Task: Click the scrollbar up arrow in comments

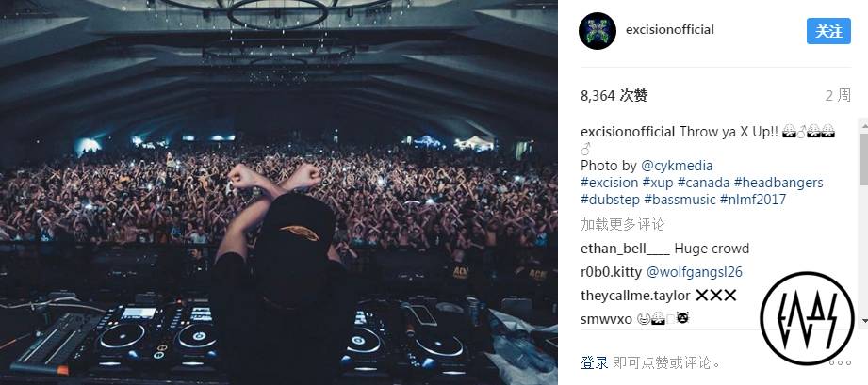Action: coord(863,126)
